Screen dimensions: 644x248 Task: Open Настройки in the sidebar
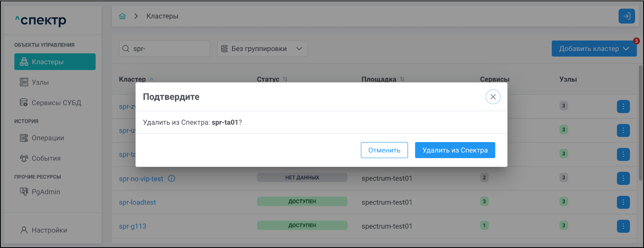click(49, 230)
